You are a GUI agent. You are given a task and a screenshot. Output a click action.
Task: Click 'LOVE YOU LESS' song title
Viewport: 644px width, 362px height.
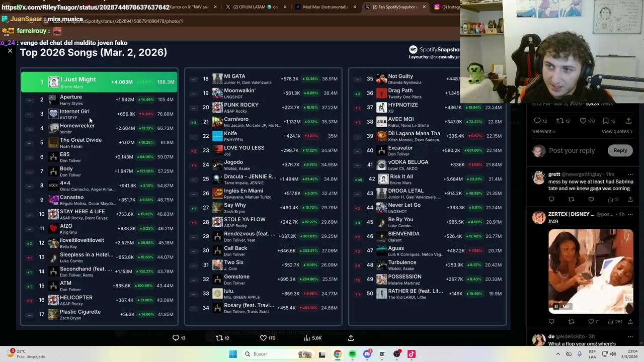point(244,148)
